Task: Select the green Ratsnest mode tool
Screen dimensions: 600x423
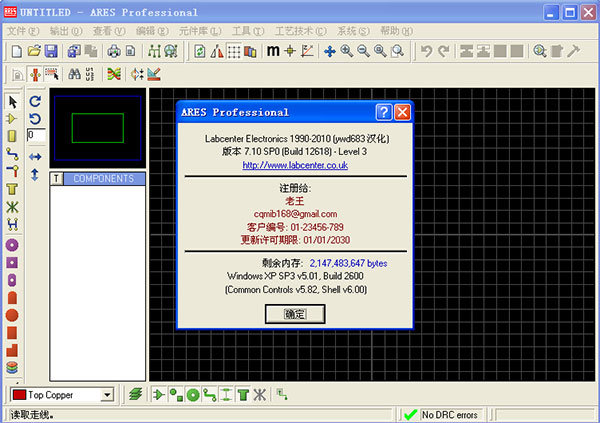Action: point(12,207)
